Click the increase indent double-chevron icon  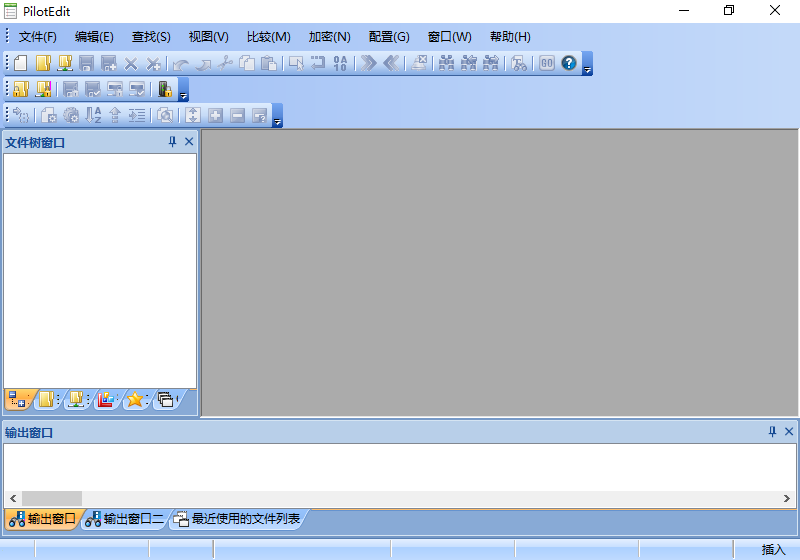pyautogui.click(x=368, y=63)
